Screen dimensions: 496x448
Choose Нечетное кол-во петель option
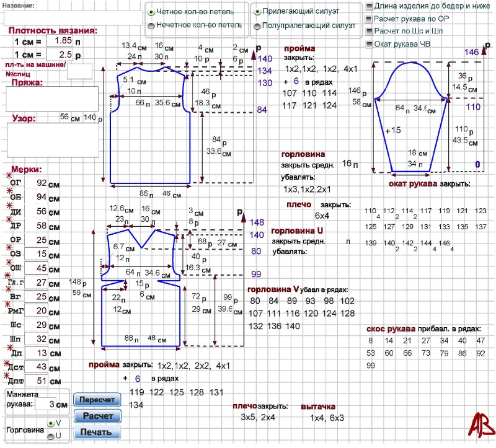point(151,25)
